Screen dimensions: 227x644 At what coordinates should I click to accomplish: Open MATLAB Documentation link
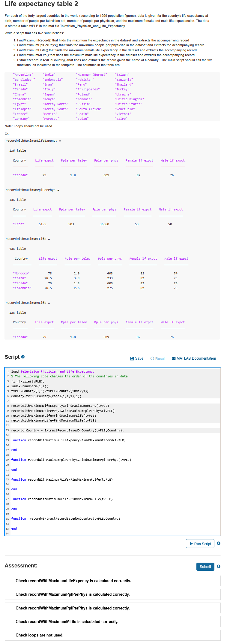coord(194,358)
